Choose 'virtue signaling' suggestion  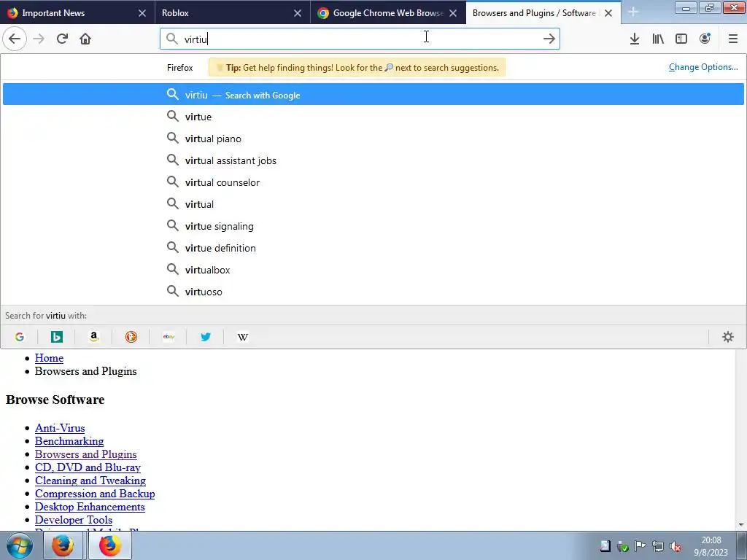pos(373,226)
